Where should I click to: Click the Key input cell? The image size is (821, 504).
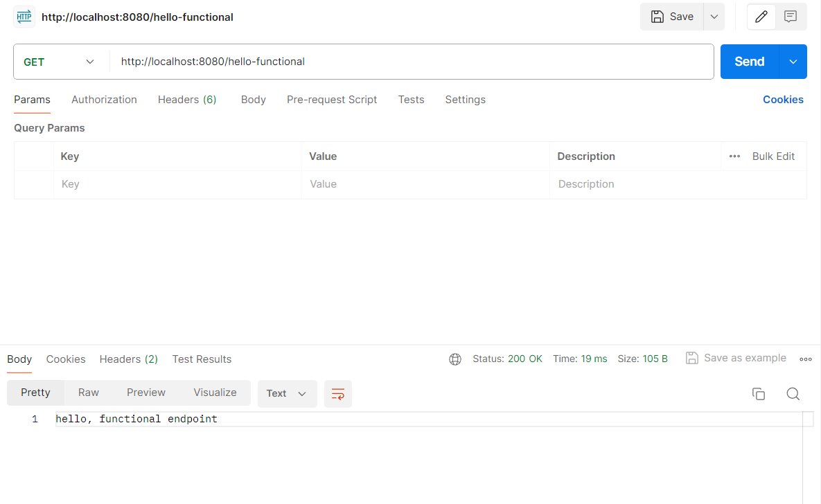pyautogui.click(x=177, y=184)
